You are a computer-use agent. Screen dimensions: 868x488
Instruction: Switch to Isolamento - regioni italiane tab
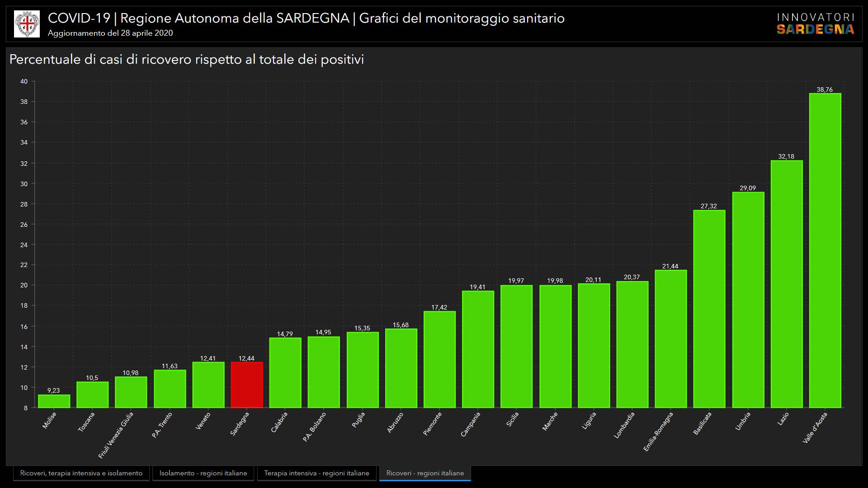203,473
